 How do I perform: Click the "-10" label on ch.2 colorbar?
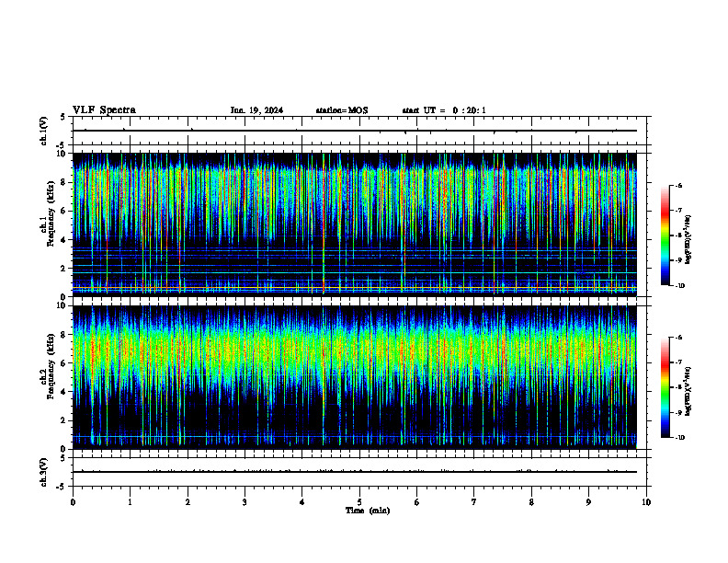tap(679, 438)
